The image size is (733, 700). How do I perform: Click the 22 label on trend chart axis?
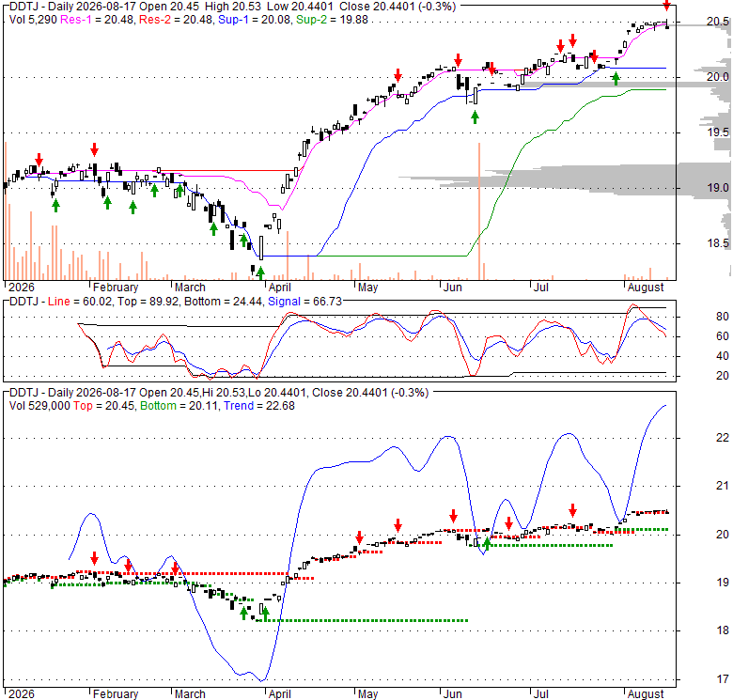(723, 438)
